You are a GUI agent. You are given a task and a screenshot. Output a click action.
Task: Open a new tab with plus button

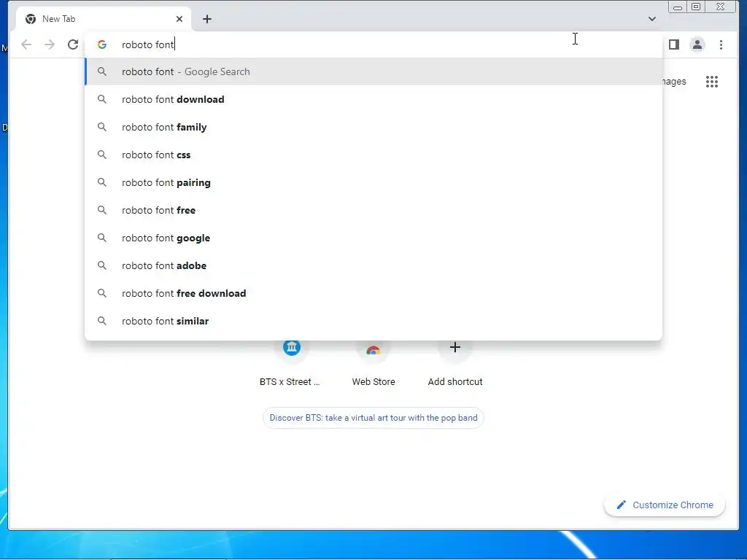tap(206, 19)
